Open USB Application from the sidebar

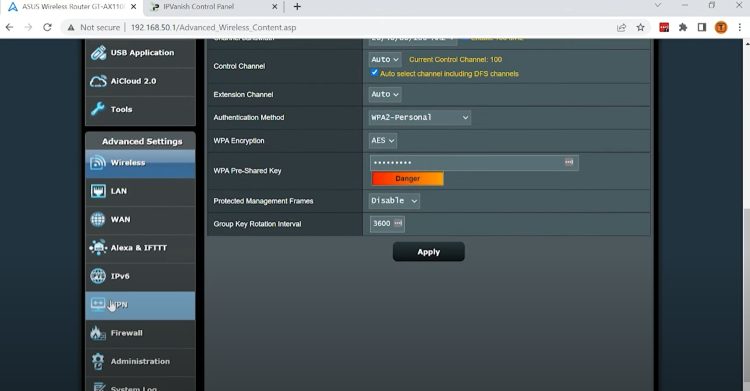[140, 53]
